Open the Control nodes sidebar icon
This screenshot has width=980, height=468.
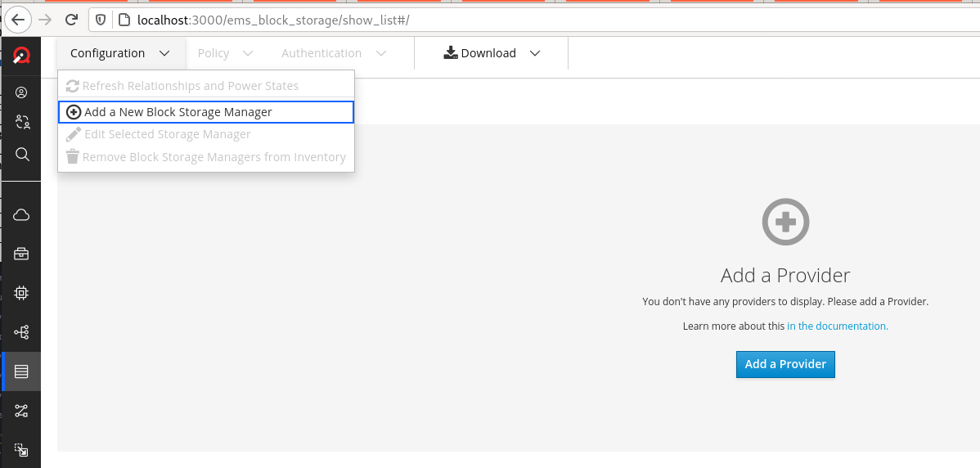pyautogui.click(x=21, y=411)
